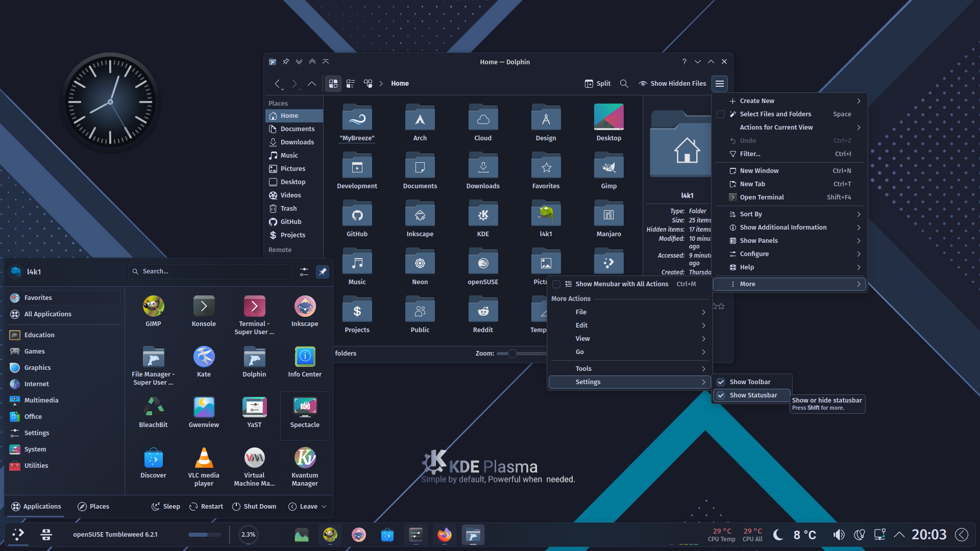This screenshot has width=980, height=551.
Task: Open volume control in system tray
Action: coord(839,535)
